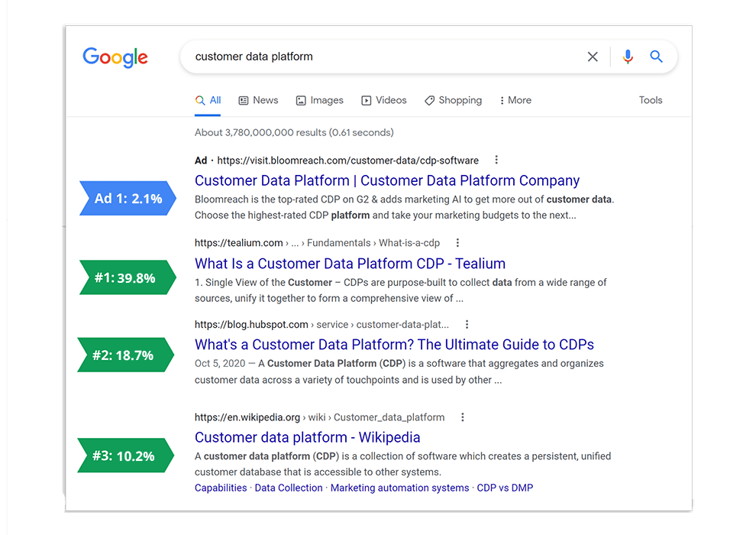Click the Google logo
The width and height of the screenshot is (756, 535).
click(x=115, y=57)
